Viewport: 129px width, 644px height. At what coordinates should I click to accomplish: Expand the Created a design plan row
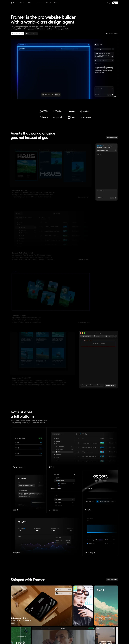pyautogui.click(x=104, y=61)
